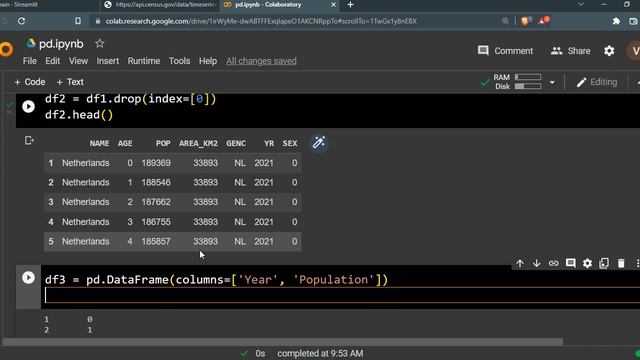The height and width of the screenshot is (360, 640).
Task: Open a new browser tab
Action: pyautogui.click(x=350, y=5)
